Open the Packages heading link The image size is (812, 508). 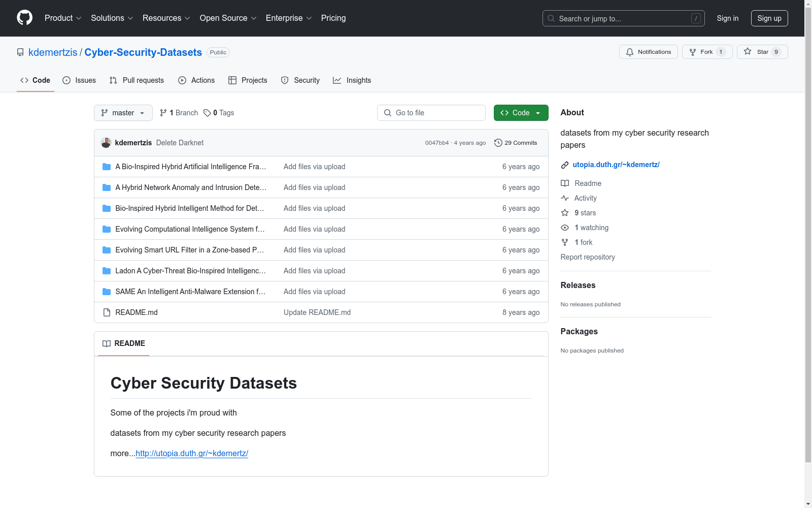tap(579, 332)
